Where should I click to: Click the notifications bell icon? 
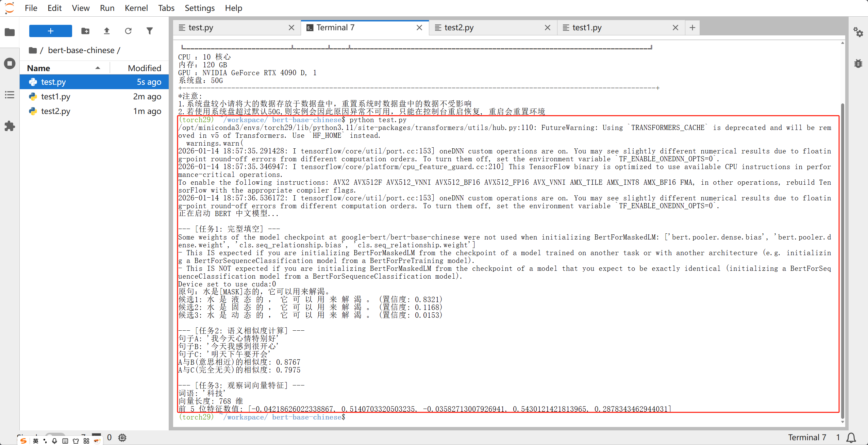(851, 438)
